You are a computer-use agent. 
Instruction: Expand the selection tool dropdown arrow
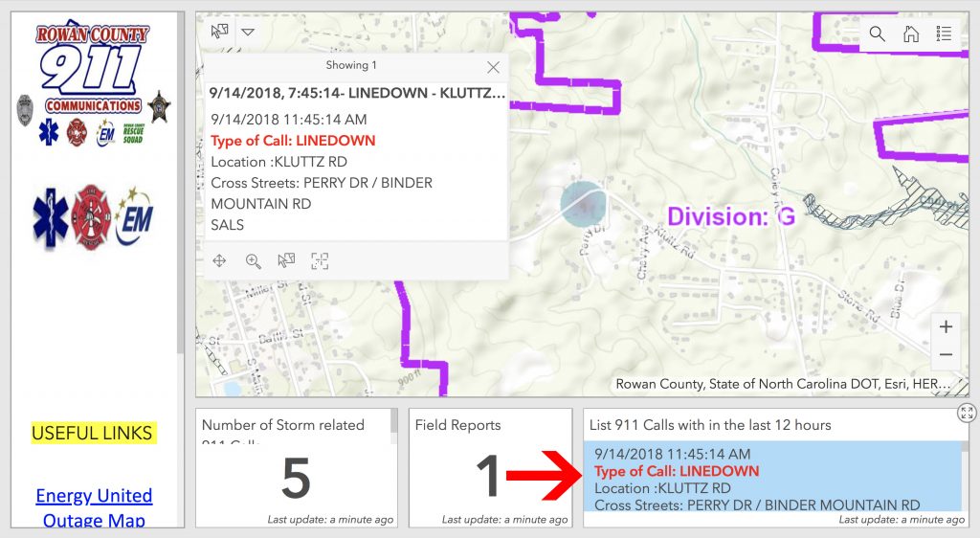click(248, 31)
